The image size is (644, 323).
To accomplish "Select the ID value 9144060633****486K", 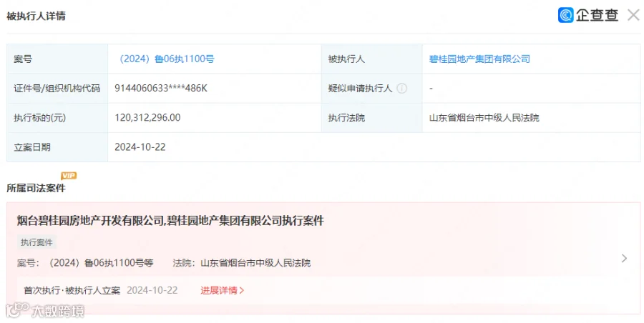I will click(161, 88).
